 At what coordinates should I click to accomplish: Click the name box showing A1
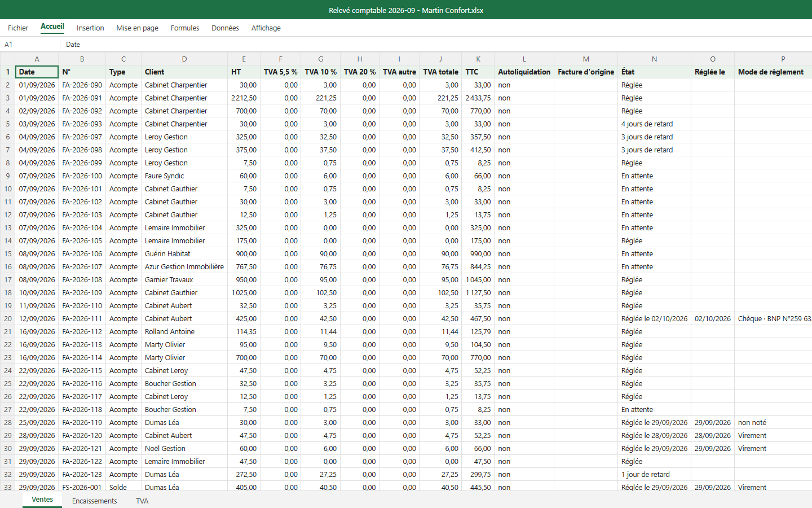click(x=30, y=44)
